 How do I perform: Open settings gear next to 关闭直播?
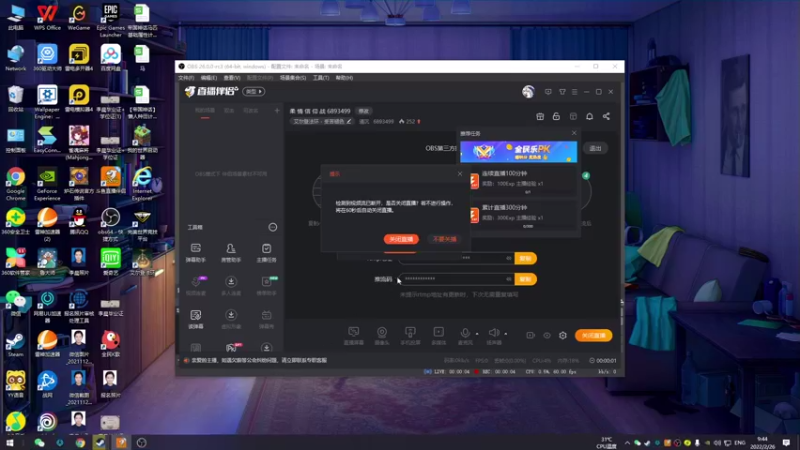pyautogui.click(x=563, y=335)
